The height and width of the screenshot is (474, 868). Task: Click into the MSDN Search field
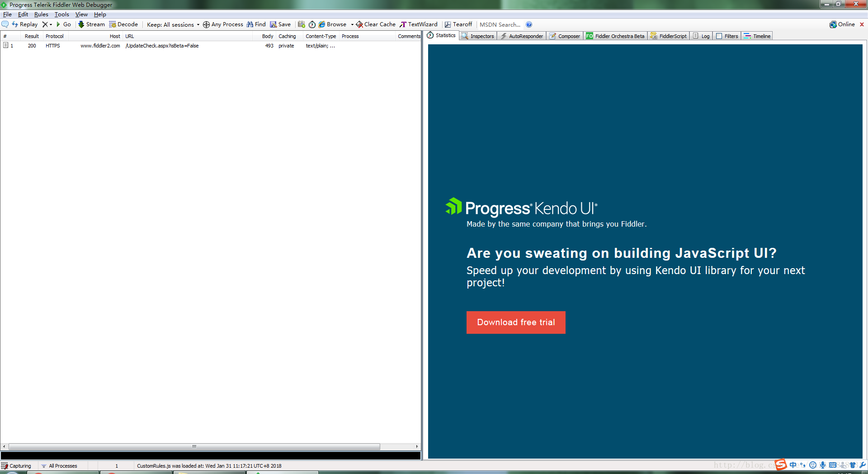(500, 24)
